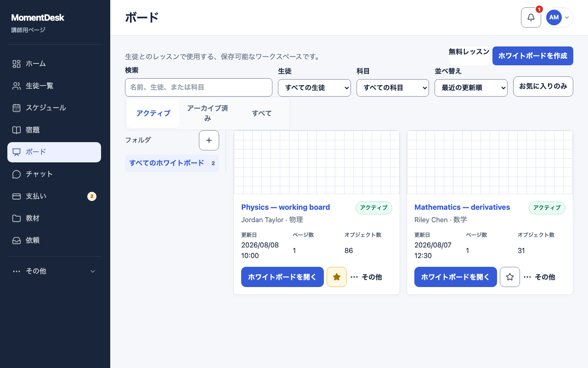Click the ボード presentation icon in sidebar

17,152
